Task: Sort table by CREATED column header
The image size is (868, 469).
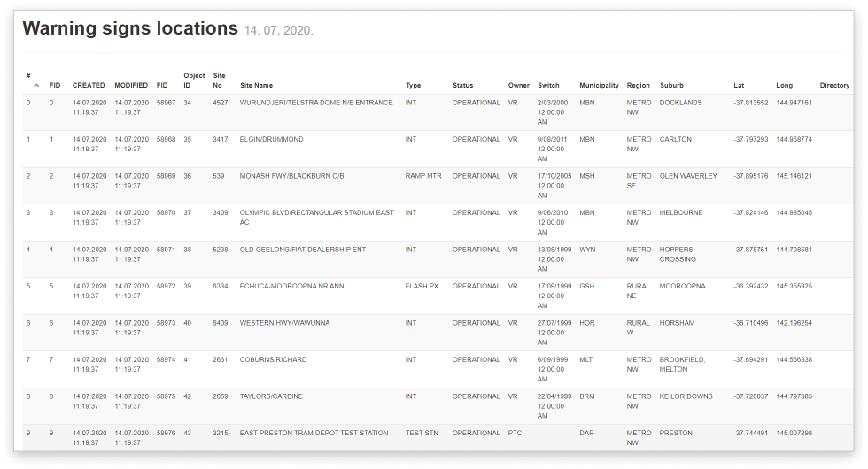Action: [x=89, y=85]
